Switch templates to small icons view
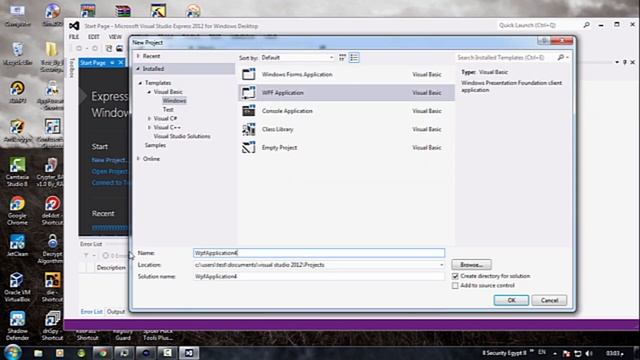This screenshot has height=360, width=640. pyautogui.click(x=342, y=58)
